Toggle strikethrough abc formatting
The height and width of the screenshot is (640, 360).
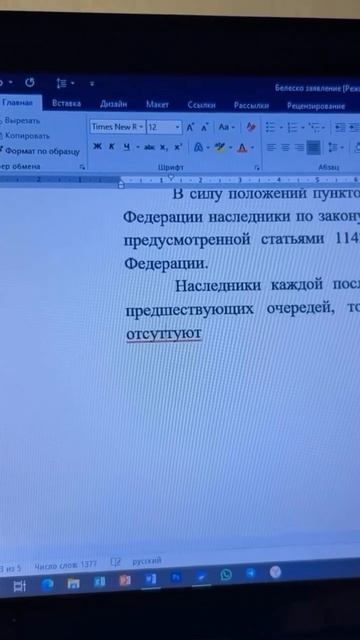(149, 147)
